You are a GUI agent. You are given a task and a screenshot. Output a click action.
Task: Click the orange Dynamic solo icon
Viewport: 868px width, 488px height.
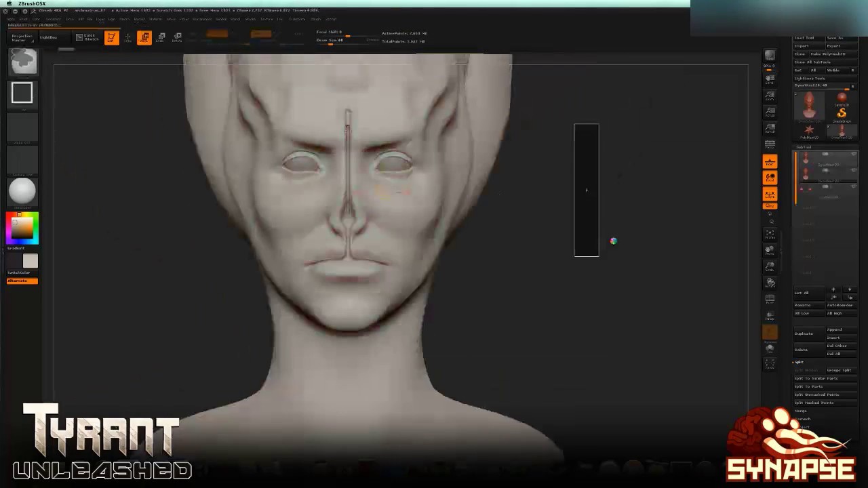coord(770,332)
